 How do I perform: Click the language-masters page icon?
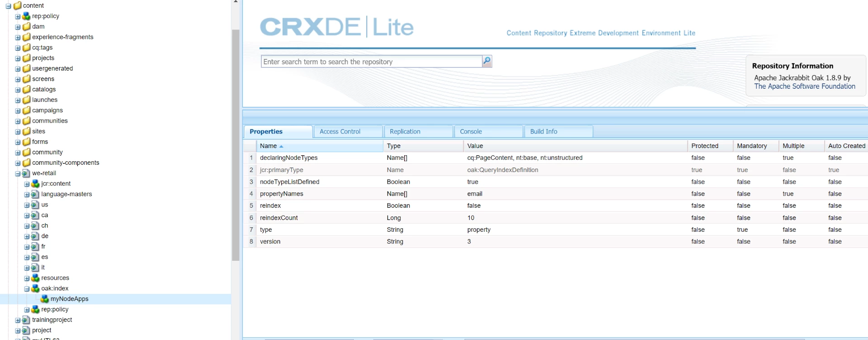(x=35, y=194)
